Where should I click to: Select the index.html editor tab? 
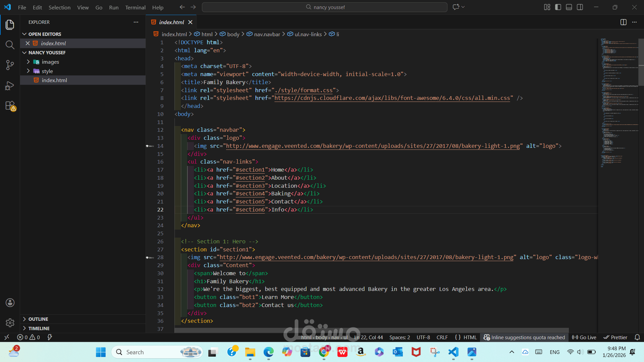(171, 22)
